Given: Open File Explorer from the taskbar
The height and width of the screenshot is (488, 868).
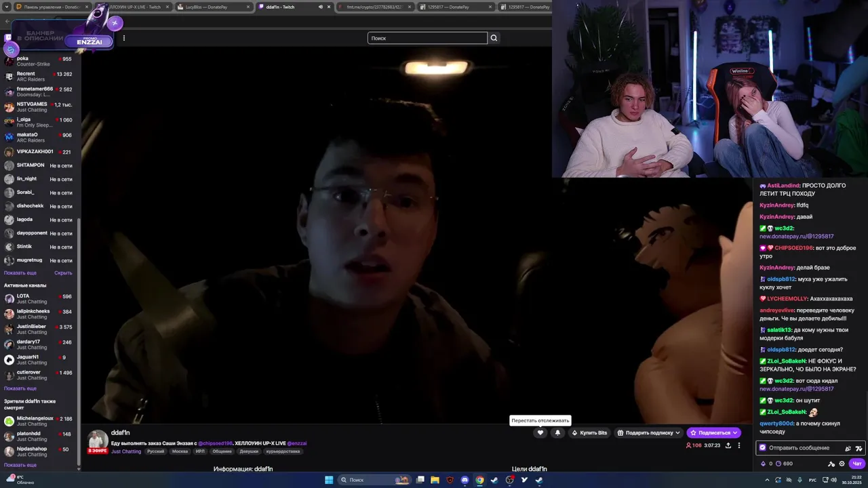Looking at the screenshot, I should [435, 480].
